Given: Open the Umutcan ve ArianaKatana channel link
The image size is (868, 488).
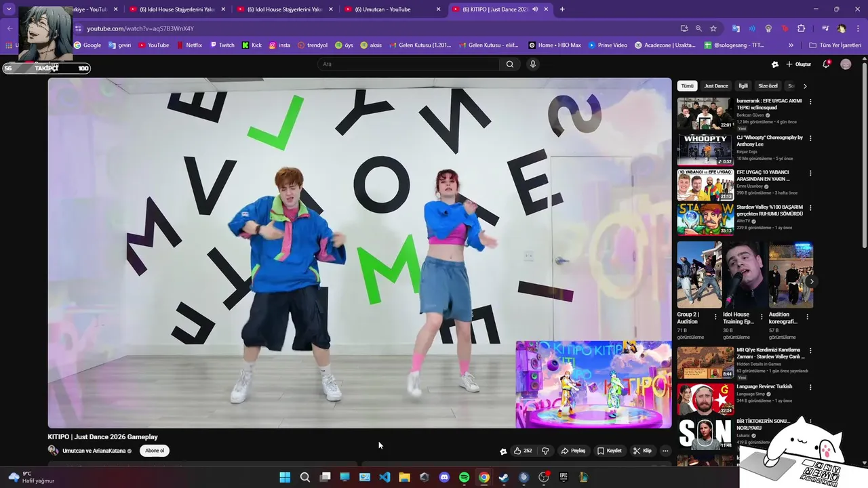Looking at the screenshot, I should (94, 451).
